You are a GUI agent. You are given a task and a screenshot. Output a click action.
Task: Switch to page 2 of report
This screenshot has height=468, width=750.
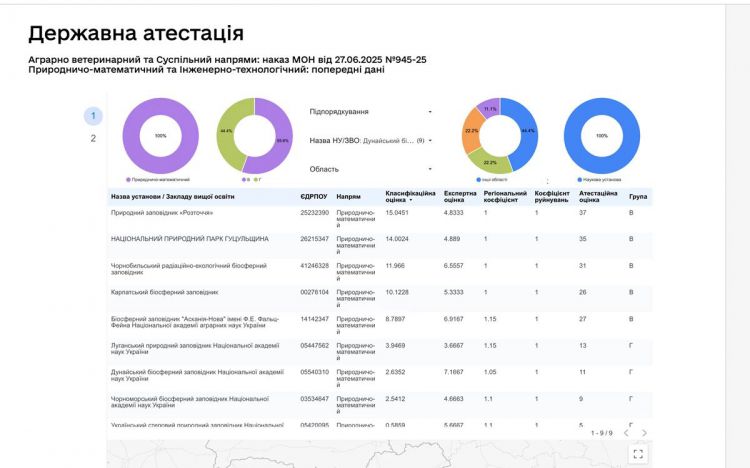click(93, 139)
